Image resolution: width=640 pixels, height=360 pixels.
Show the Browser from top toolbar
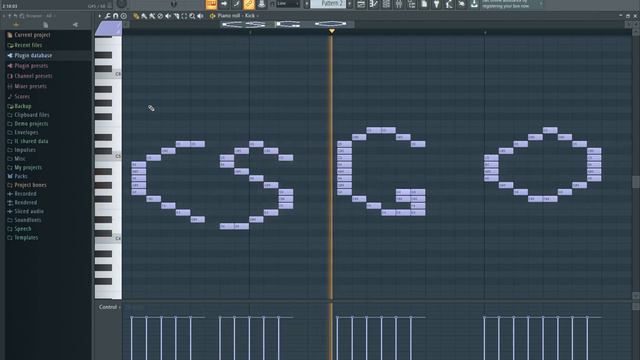[411, 4]
